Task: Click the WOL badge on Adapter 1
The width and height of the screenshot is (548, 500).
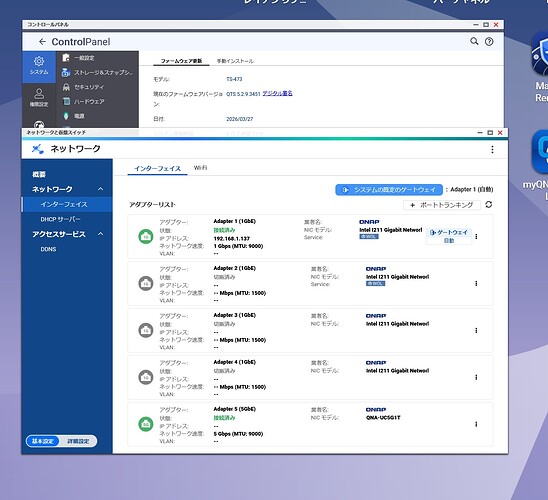Action: click(369, 237)
